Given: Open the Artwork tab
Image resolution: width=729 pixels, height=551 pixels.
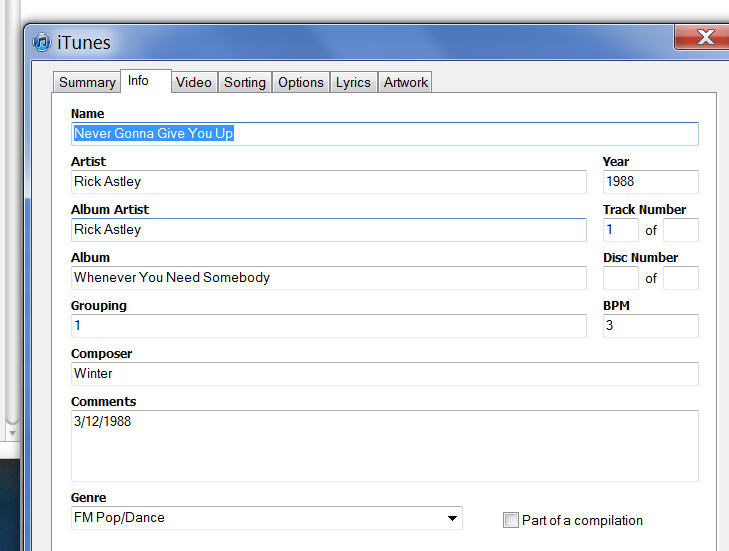Looking at the screenshot, I should coord(405,82).
